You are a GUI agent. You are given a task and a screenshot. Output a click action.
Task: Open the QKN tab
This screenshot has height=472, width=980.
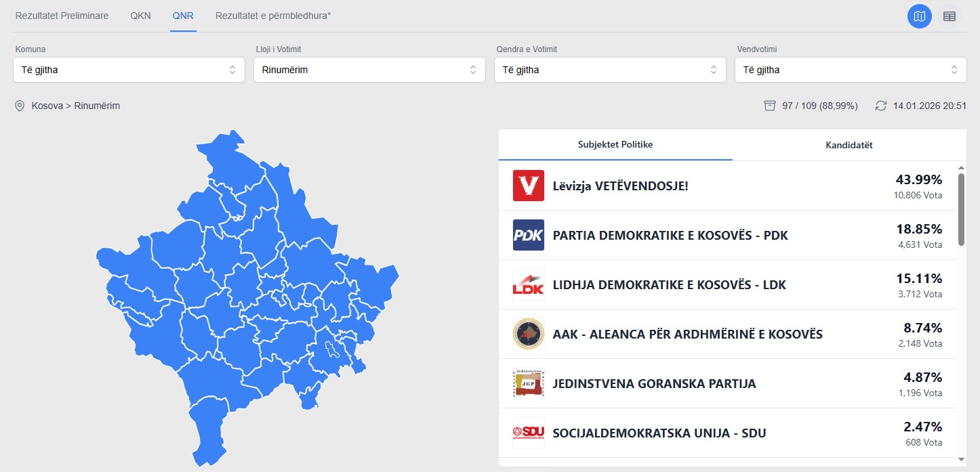coord(140,16)
